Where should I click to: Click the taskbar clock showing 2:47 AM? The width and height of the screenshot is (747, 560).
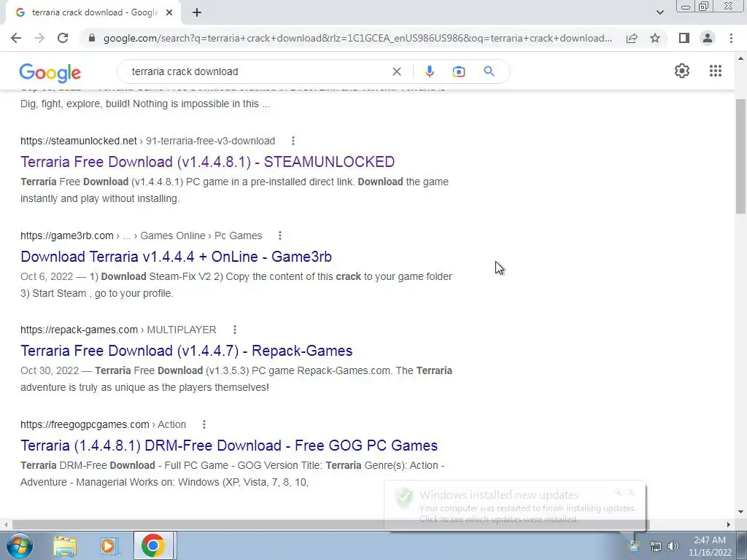click(x=710, y=546)
